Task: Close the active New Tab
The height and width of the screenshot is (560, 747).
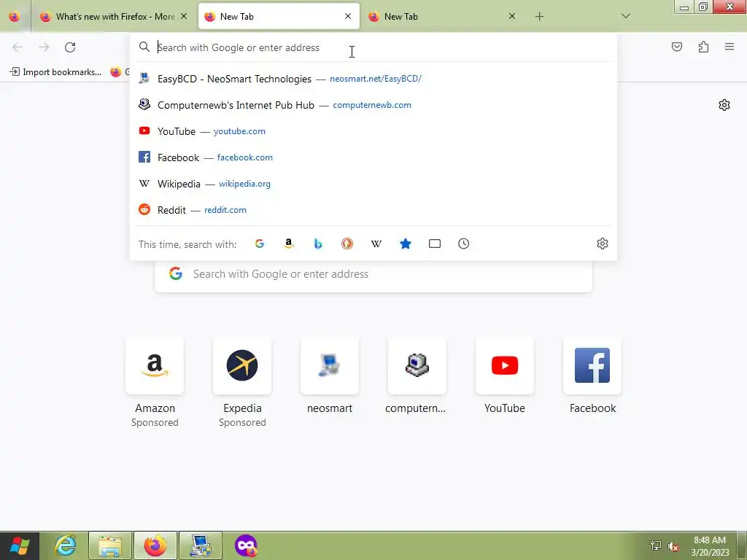Action: 348,16
